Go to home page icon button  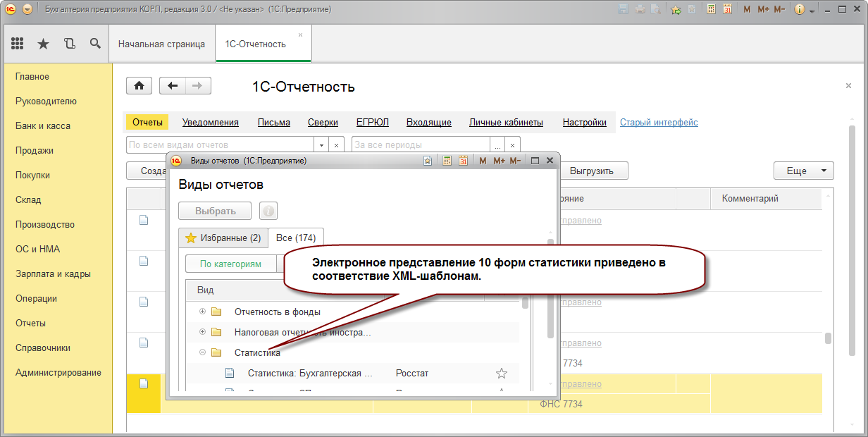pyautogui.click(x=139, y=86)
